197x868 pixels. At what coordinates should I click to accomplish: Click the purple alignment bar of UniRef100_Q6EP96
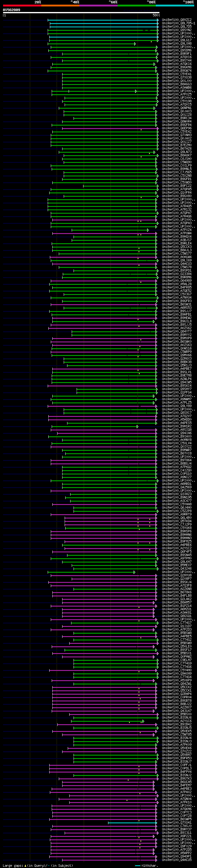[x=110, y=128]
